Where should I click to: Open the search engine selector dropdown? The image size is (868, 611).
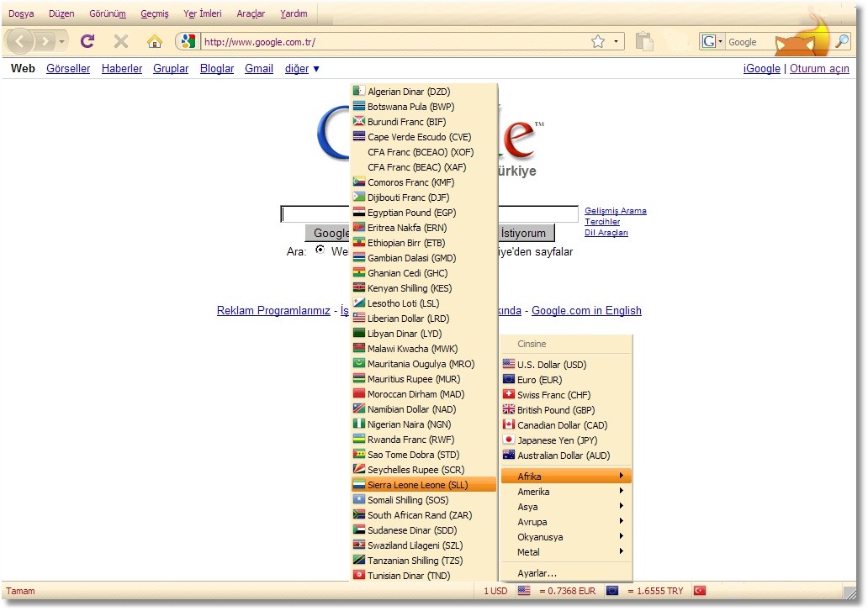point(720,41)
